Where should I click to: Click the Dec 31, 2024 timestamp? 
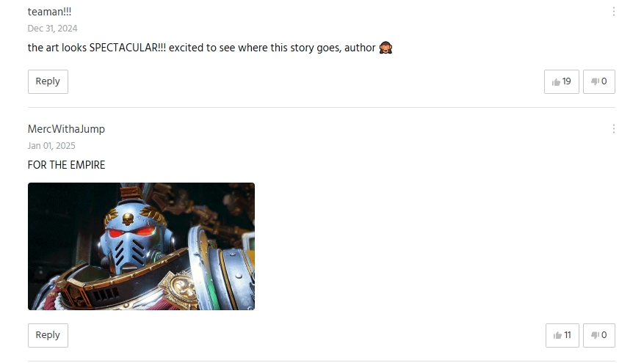53,29
